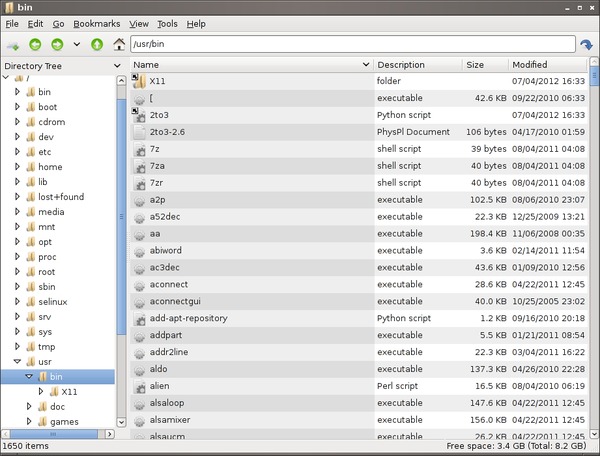Jump to the home folder
This screenshot has height=456, width=600.
(120, 45)
